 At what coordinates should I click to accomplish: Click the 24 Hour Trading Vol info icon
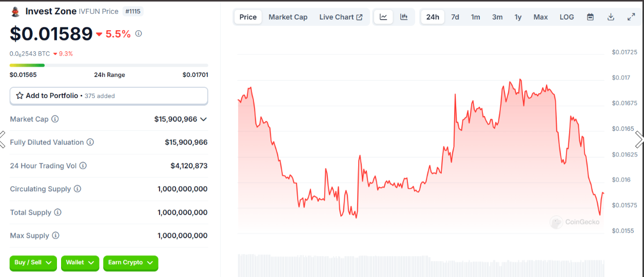pos(83,166)
